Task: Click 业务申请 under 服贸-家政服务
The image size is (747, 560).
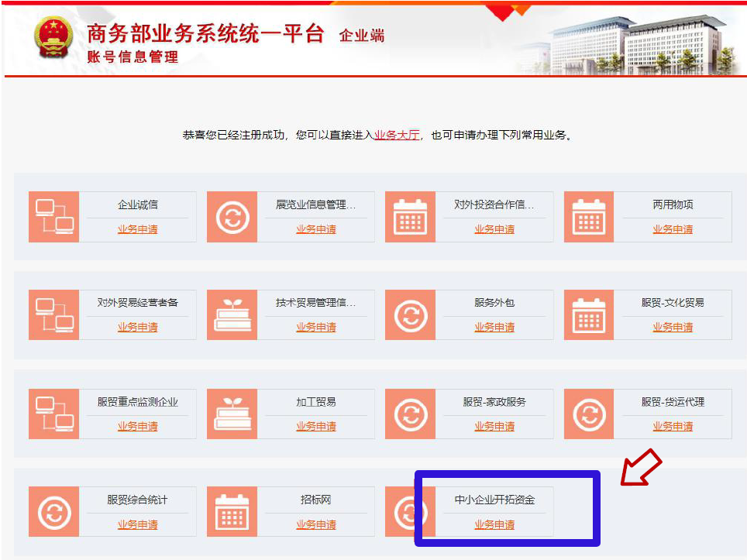Action: click(x=494, y=427)
